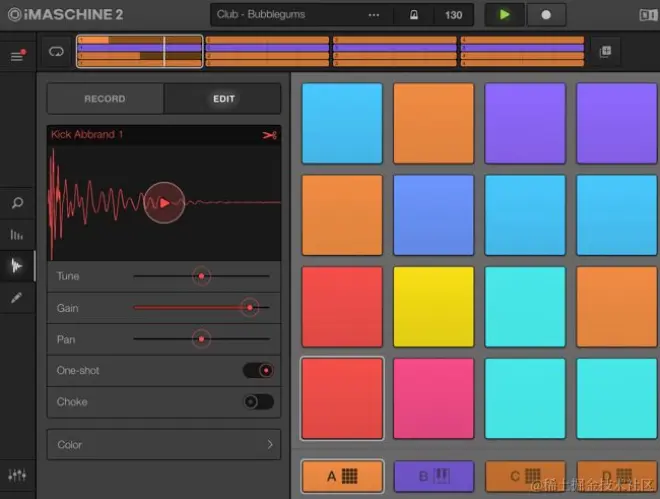Select the third scene in arranger

(395, 51)
